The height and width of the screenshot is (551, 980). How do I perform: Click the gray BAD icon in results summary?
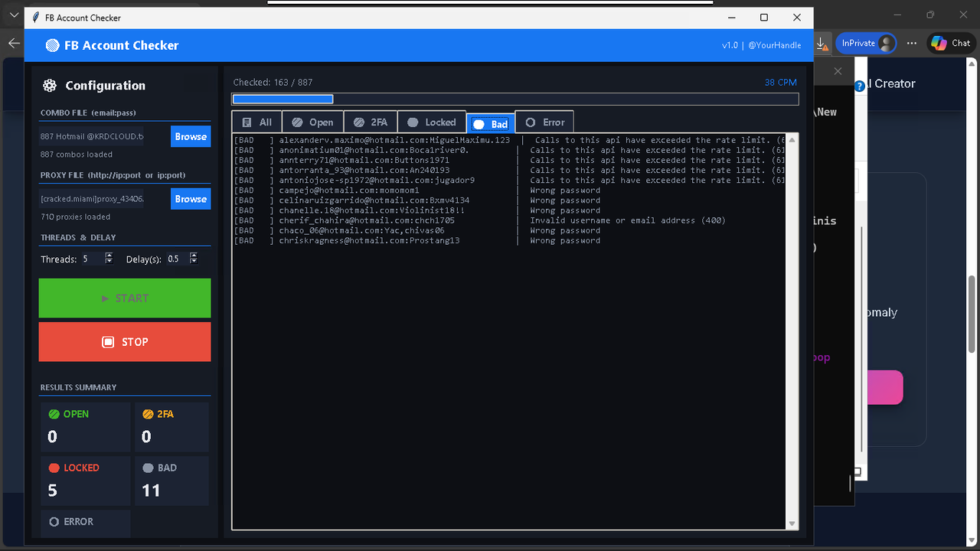[148, 468]
